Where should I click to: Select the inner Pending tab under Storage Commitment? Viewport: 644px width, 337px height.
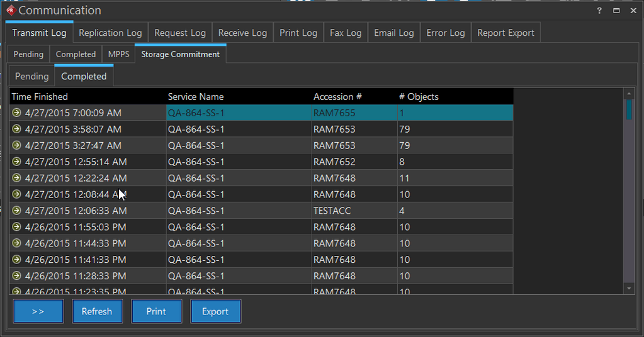pyautogui.click(x=31, y=77)
